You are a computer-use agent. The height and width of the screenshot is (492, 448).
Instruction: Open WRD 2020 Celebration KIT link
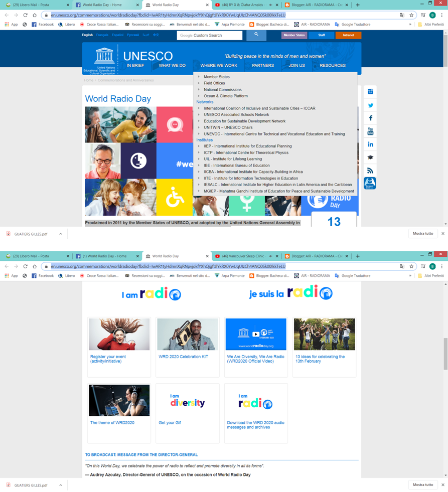point(183,357)
